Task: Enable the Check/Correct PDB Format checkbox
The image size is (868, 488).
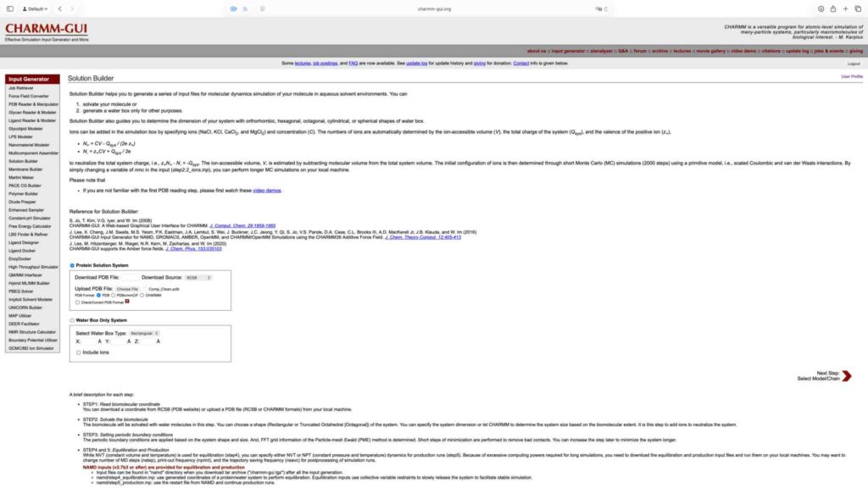Action: pos(78,302)
